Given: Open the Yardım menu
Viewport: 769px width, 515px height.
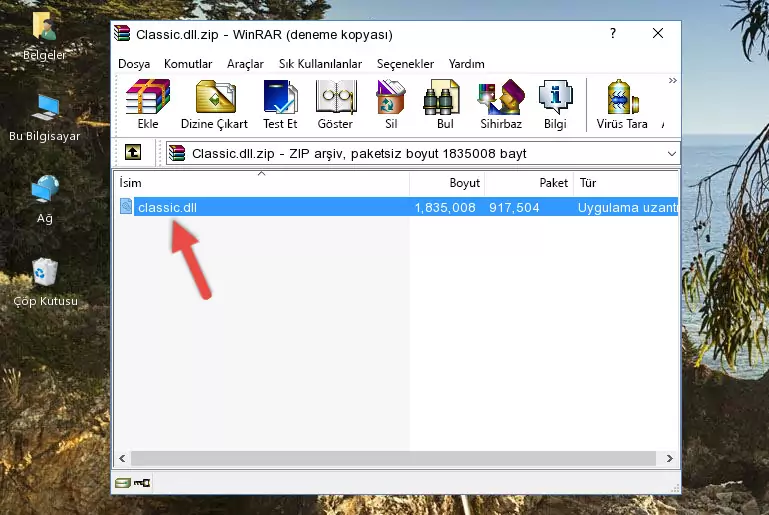Looking at the screenshot, I should pos(466,64).
